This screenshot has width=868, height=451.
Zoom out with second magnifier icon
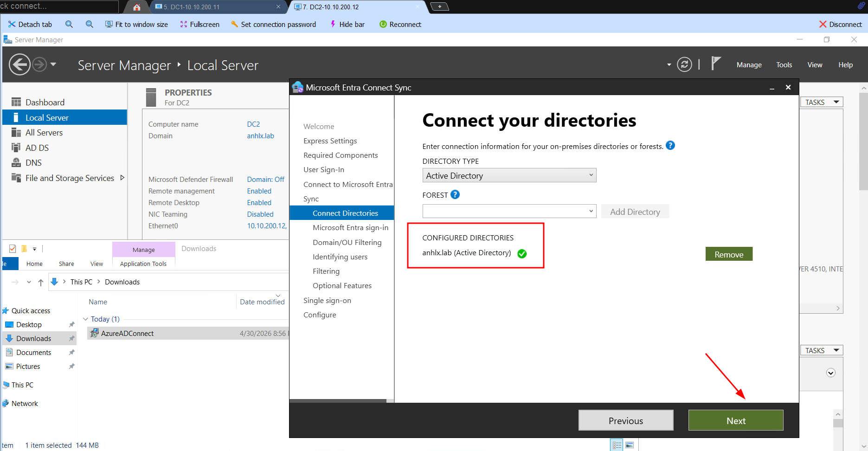coord(90,24)
